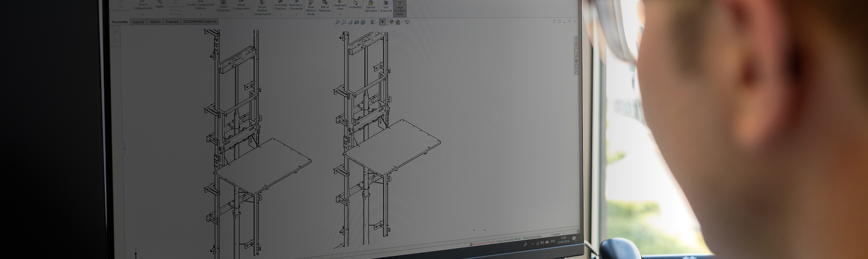Activate the Move Component tool

pos(241,5)
